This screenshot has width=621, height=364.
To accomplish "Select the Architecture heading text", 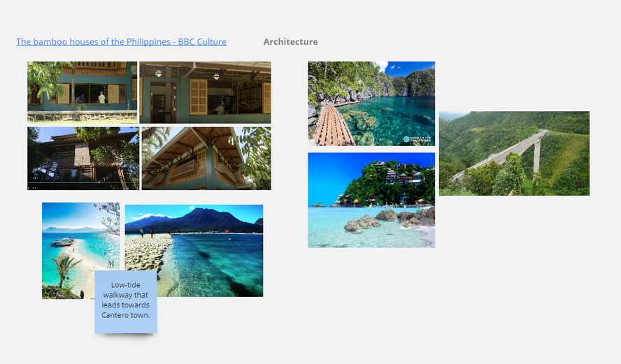I will [x=291, y=41].
